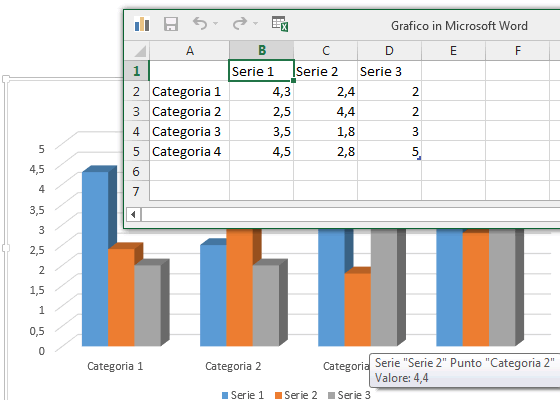This screenshot has width=560, height=400.
Task: Click cell containing Serie 2 header
Action: (325, 71)
